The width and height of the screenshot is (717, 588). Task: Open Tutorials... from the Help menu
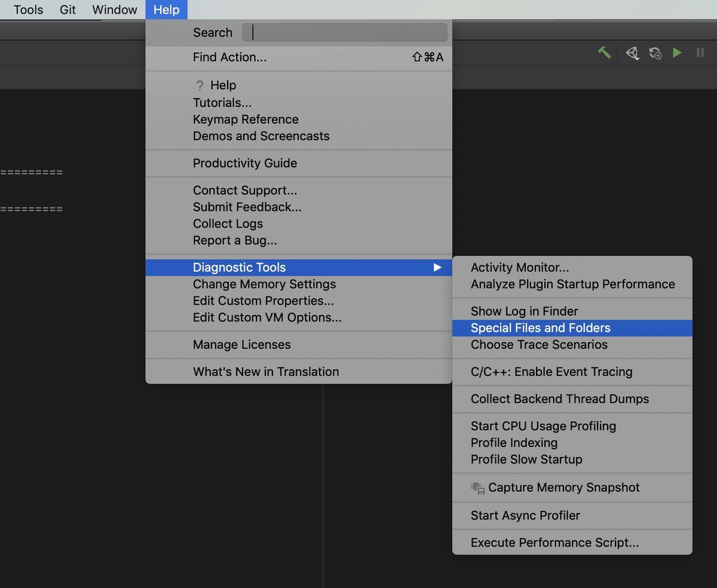click(x=299, y=103)
